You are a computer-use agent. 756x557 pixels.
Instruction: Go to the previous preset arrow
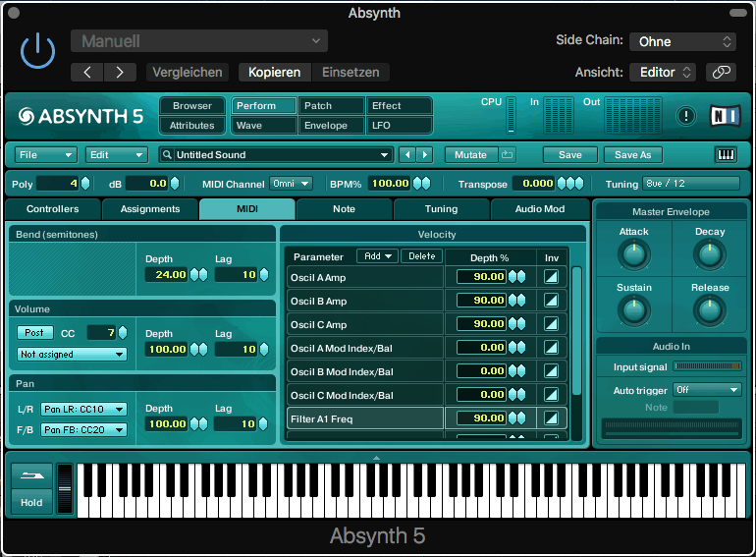(407, 155)
